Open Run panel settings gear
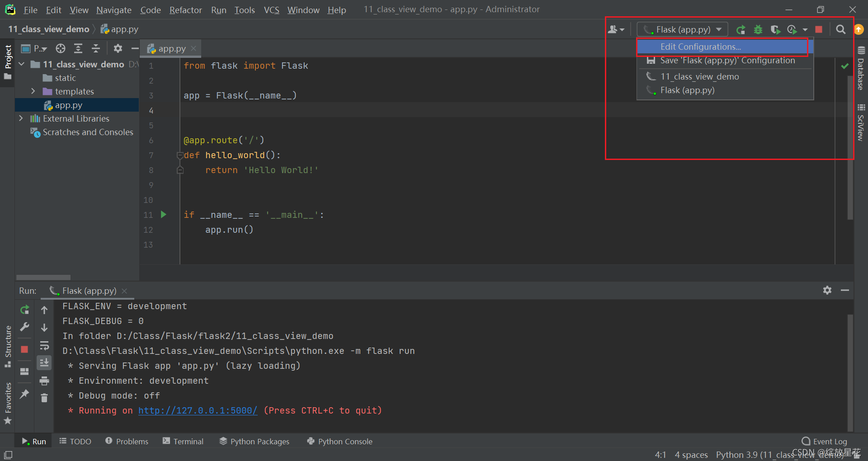The image size is (868, 461). point(827,290)
